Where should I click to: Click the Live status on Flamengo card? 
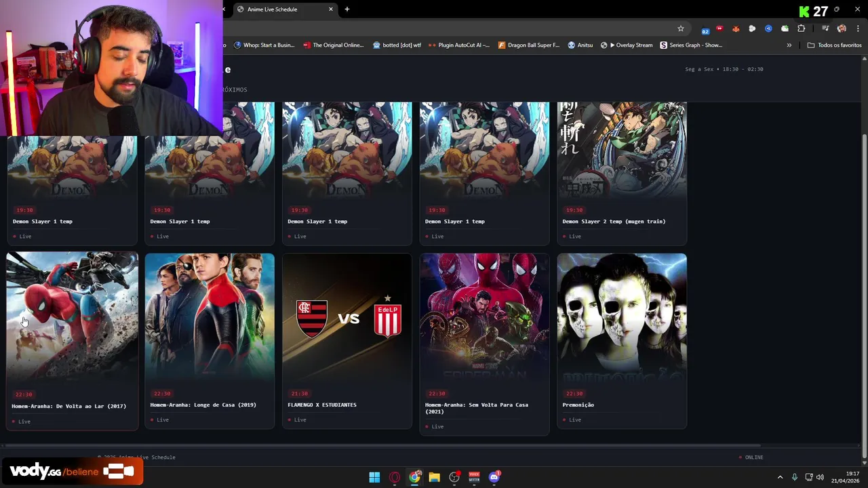point(297,420)
